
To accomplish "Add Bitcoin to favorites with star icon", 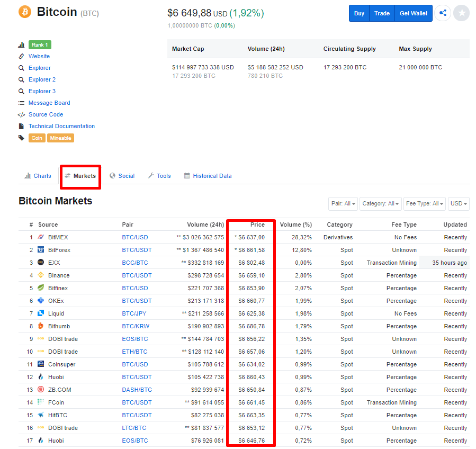I will click(x=461, y=13).
